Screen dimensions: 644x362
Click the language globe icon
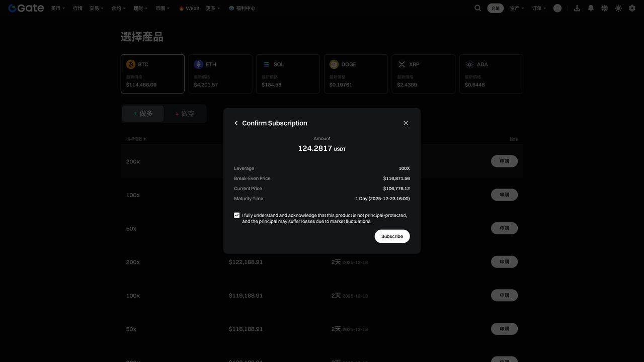(x=604, y=8)
